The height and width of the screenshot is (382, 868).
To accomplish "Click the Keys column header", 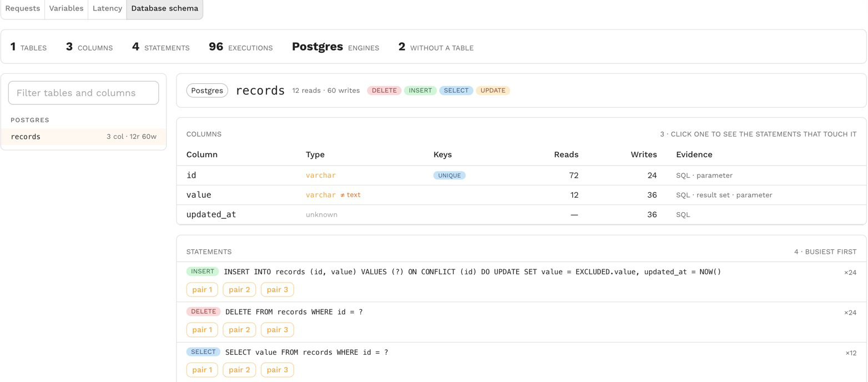I will [442, 154].
